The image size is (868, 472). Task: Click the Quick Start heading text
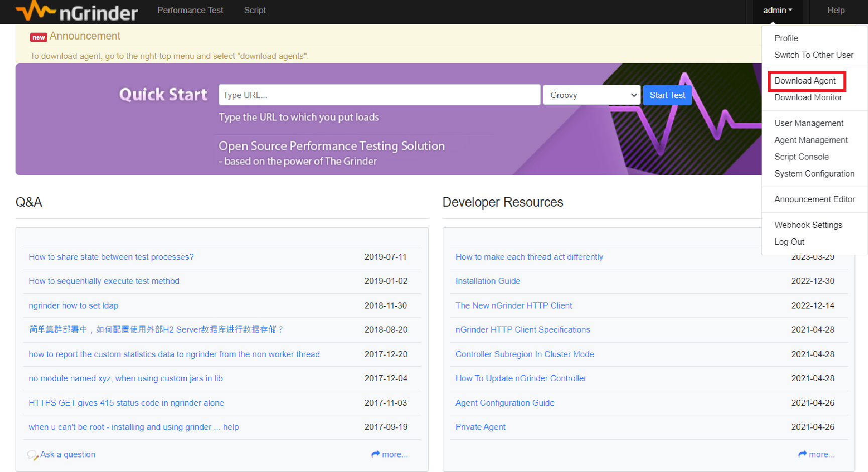163,94
